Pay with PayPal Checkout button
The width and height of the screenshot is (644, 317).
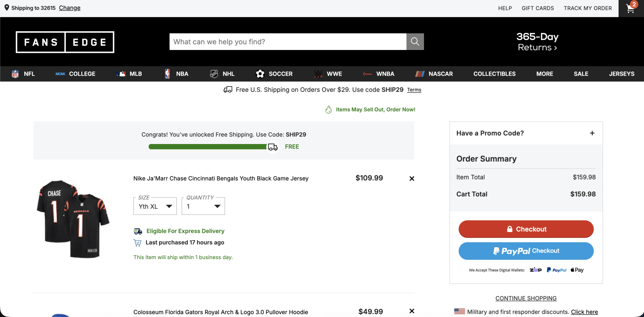[526, 251]
